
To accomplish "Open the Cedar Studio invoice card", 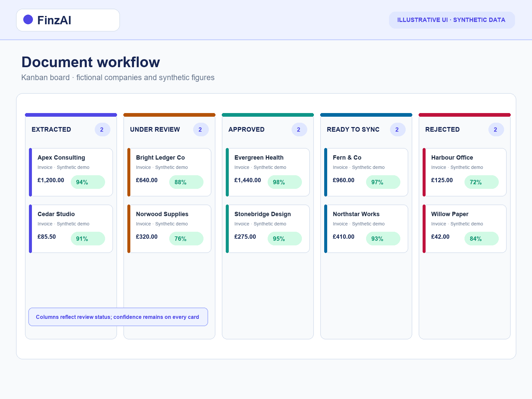I will pyautogui.click(x=71, y=229).
